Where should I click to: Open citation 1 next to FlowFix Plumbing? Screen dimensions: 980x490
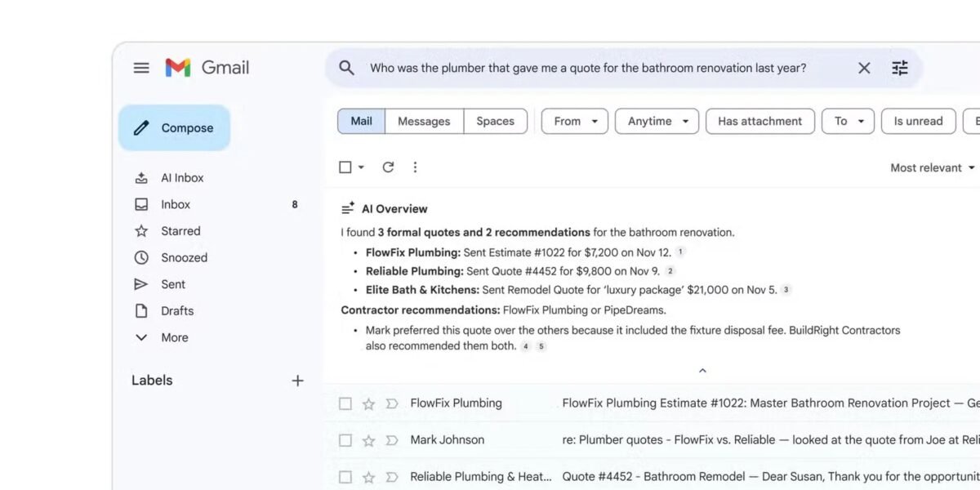tap(680, 252)
